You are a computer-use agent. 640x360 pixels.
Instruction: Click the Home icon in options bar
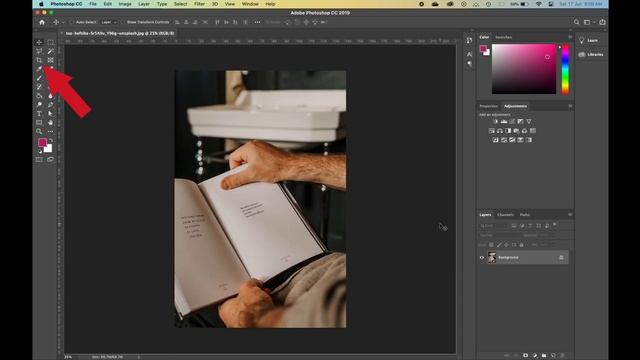point(42,22)
